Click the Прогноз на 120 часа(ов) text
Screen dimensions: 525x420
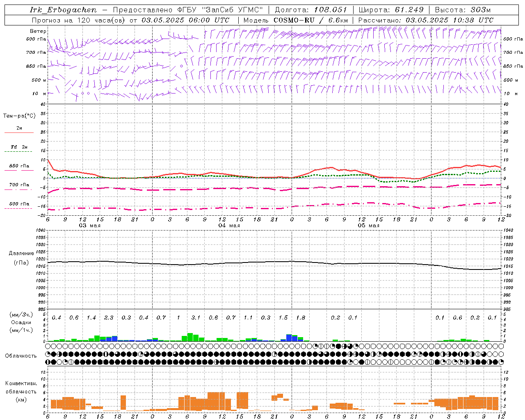click(x=79, y=20)
